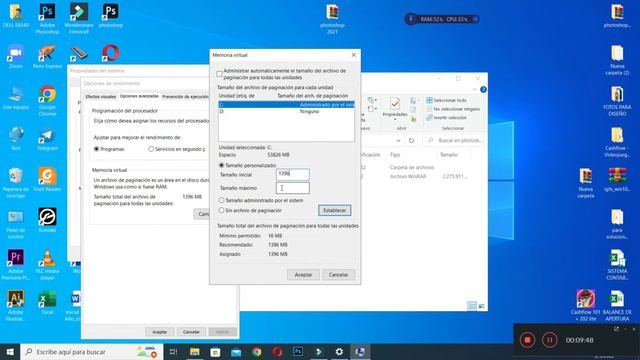This screenshot has width=640, height=360.
Task: Sort by the Tipo column header
Action: tap(395, 155)
